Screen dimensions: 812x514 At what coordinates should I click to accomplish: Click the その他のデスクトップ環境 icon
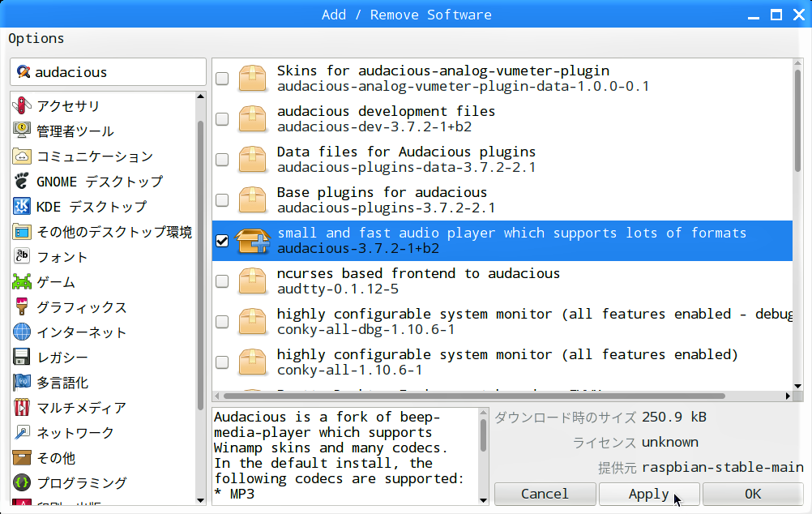[x=22, y=232]
